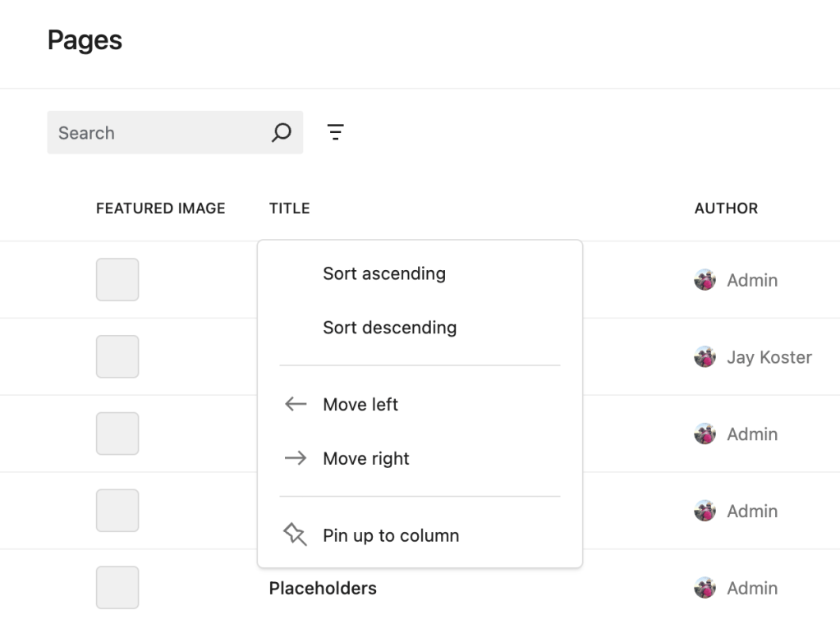
Task: Click the first row's featured image placeholder
Action: (117, 280)
